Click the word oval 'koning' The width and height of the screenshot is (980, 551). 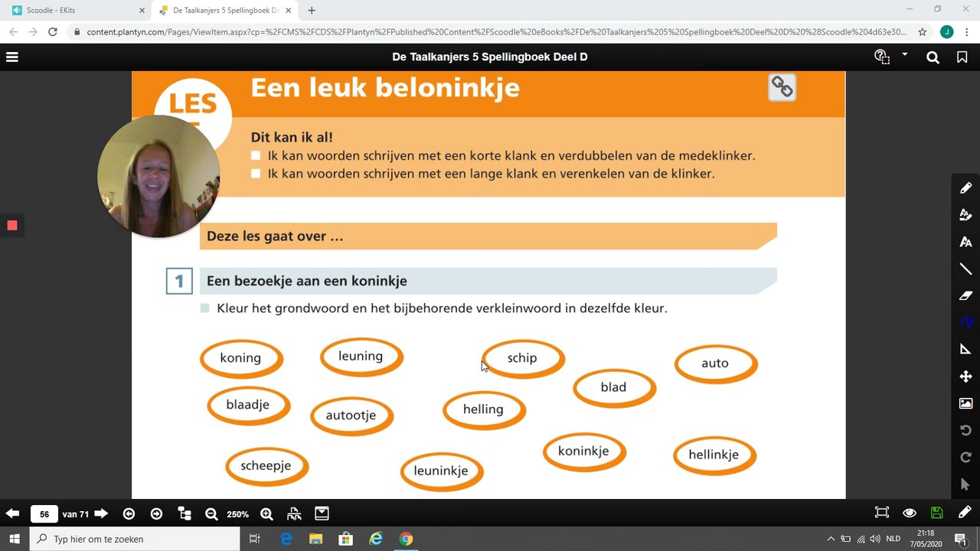(x=241, y=358)
